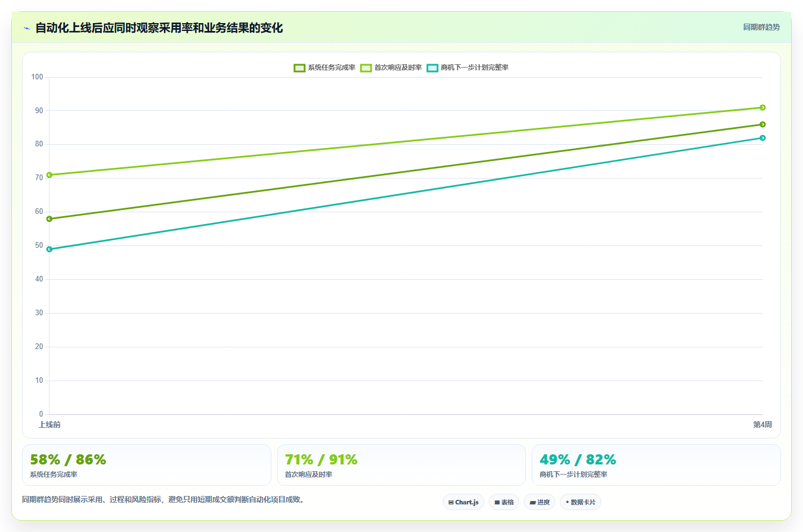Toggle 商机下一步计划完整率 legend swatch
Screen dimensions: 803x532
pos(432,68)
